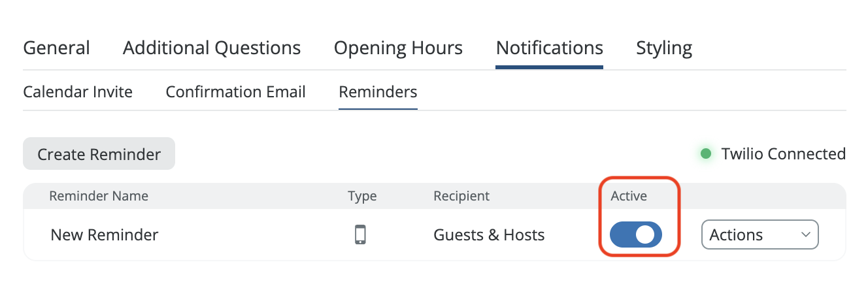Switch to the General tab

click(x=57, y=48)
